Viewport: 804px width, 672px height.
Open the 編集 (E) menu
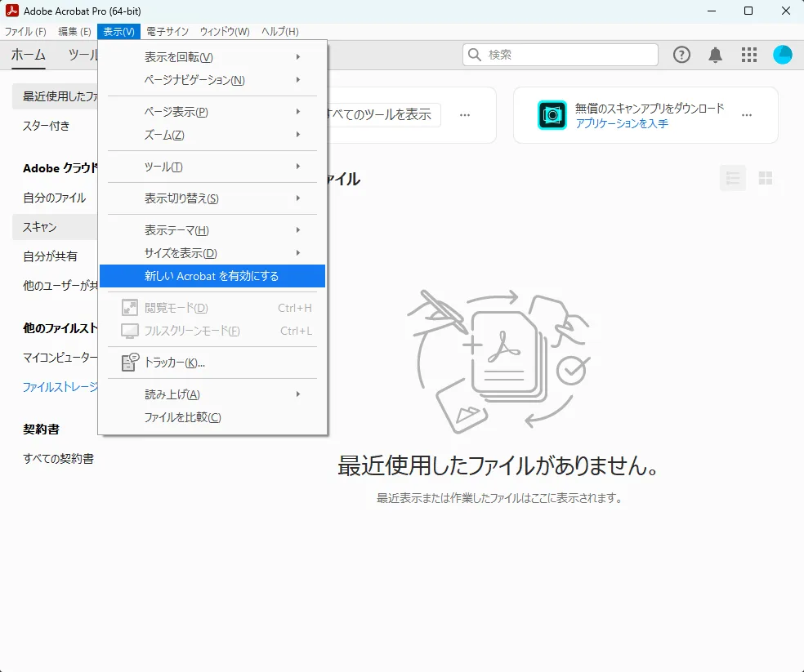pos(75,32)
